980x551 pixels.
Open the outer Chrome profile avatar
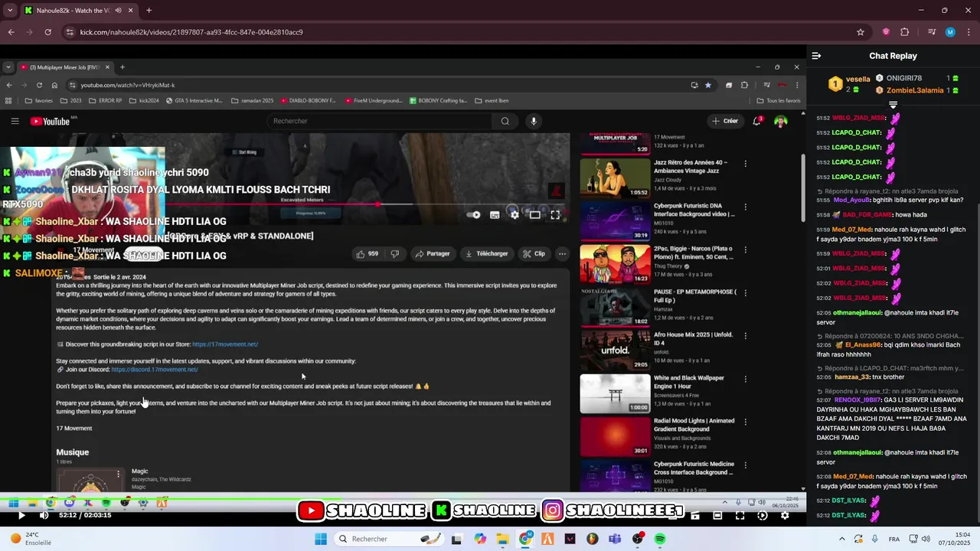[950, 32]
